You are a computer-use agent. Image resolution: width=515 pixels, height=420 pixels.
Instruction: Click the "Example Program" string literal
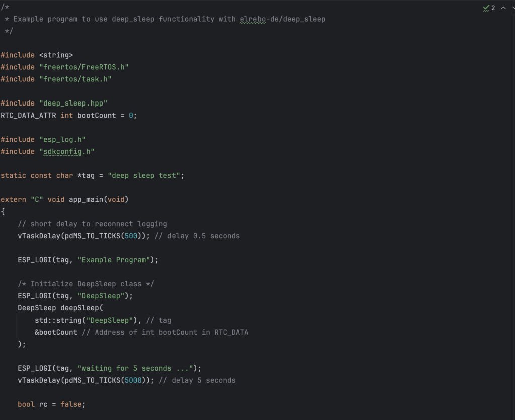116,260
